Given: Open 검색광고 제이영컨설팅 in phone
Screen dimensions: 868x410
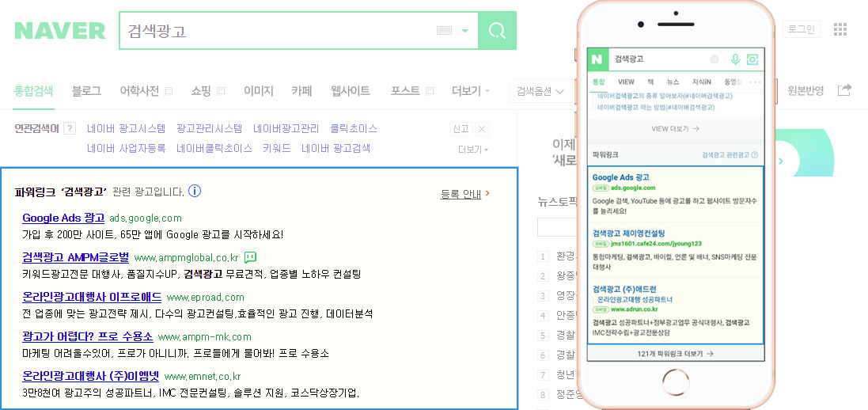Looking at the screenshot, I should tap(629, 233).
